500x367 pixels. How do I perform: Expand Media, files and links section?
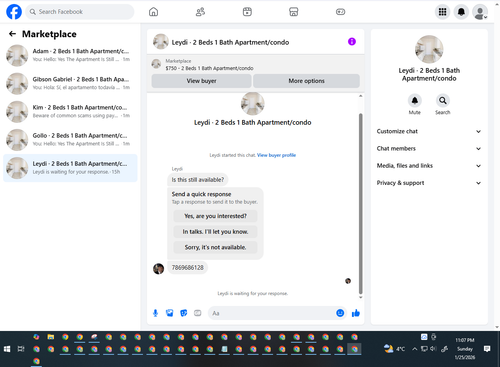[429, 166]
